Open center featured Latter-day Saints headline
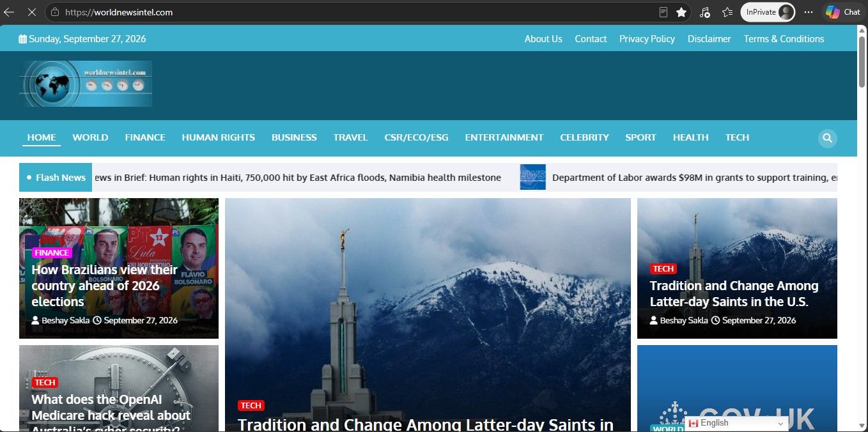868x432 pixels. click(x=426, y=424)
